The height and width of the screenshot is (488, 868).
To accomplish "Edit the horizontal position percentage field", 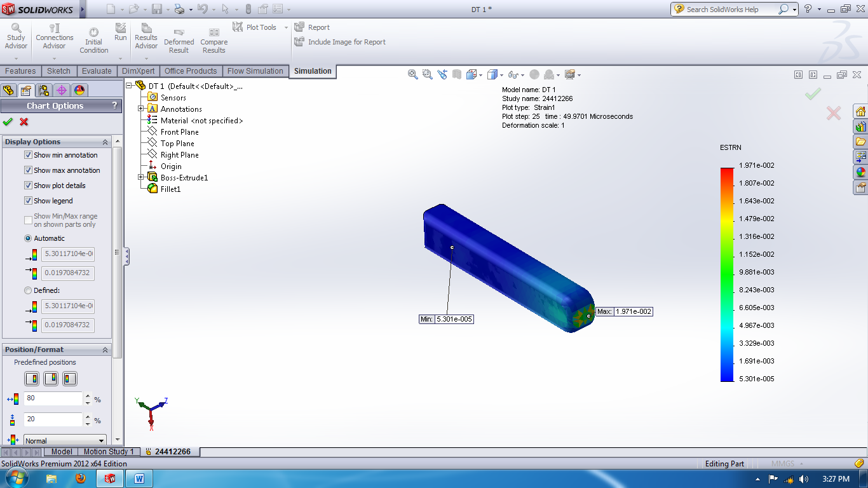I will click(x=51, y=399).
